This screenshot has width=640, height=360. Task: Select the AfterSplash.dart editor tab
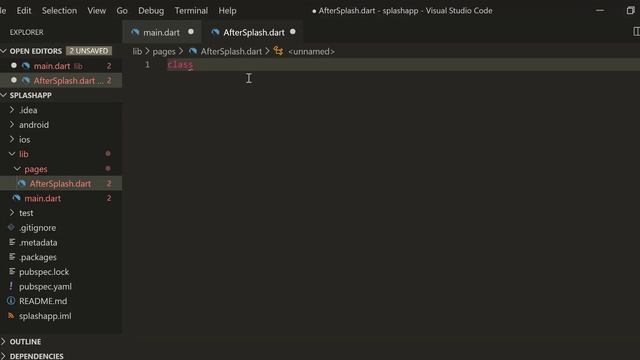click(x=253, y=32)
